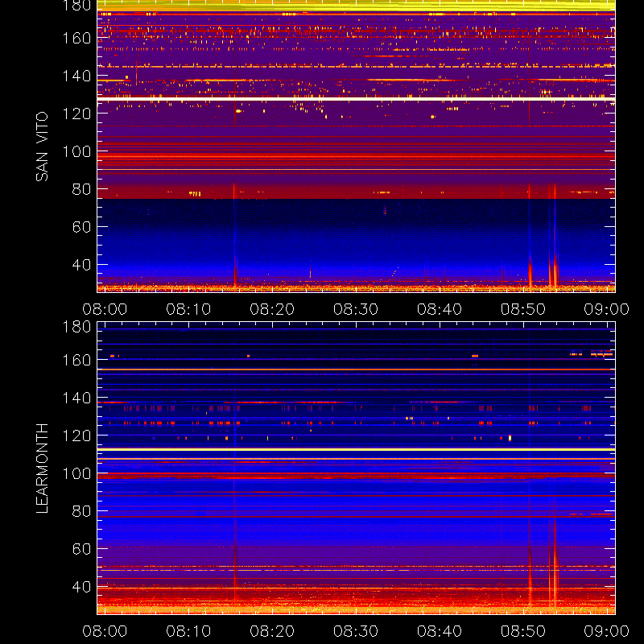The width and height of the screenshot is (644, 644).
Task: Click the 08:40 time label under San Vito plot
Action: coord(440,309)
